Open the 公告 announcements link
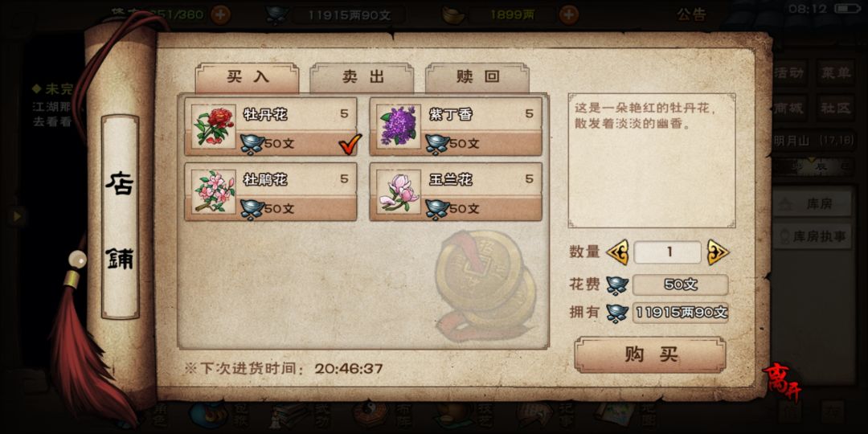 [x=692, y=14]
